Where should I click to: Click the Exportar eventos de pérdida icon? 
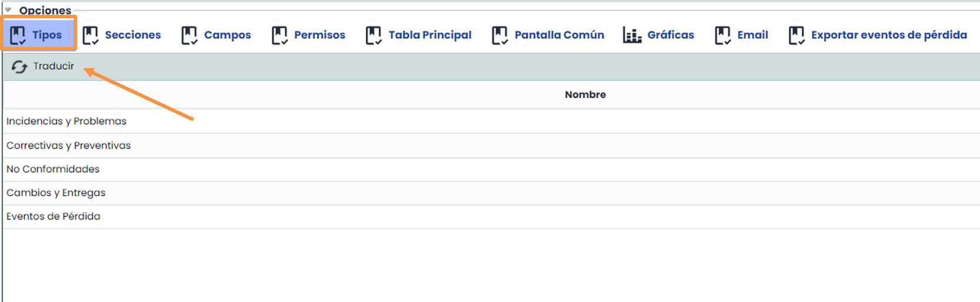pyautogui.click(x=796, y=35)
